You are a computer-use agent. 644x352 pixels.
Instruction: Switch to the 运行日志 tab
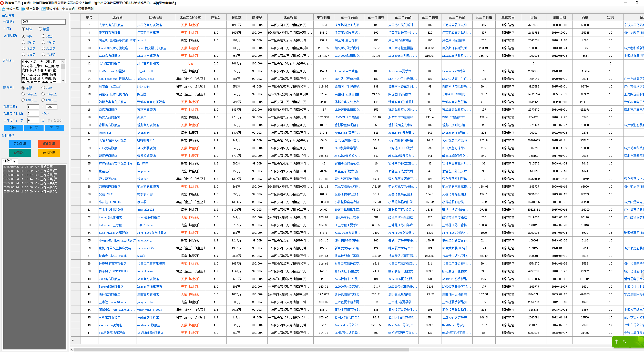[10, 161]
